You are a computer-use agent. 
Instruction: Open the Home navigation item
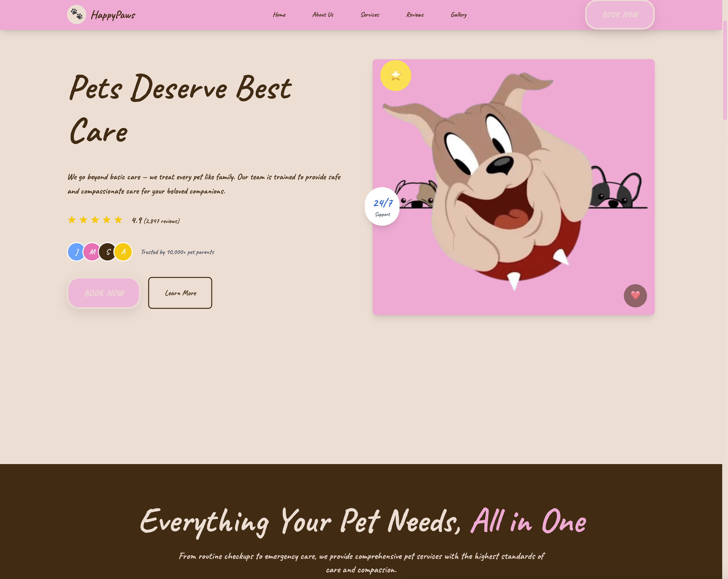tap(279, 14)
